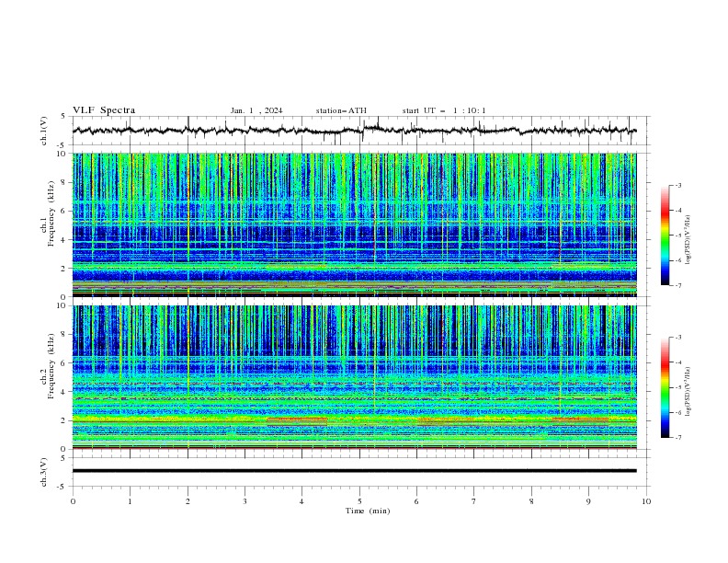Click the ch.1 spectrogram color bar

pos(665,236)
